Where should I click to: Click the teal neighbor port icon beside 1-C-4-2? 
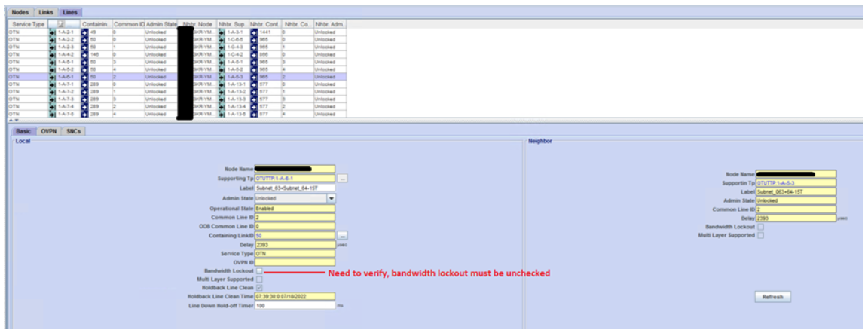point(222,55)
